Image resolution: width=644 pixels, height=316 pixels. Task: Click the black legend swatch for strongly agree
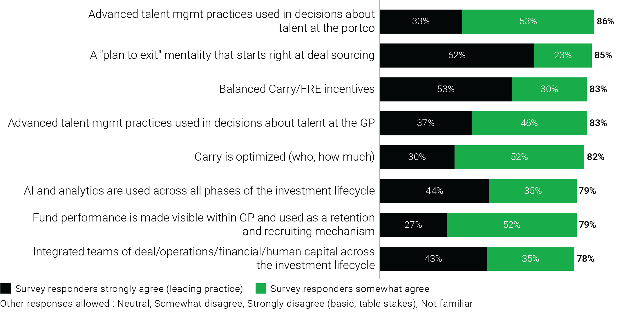[x=6, y=288]
